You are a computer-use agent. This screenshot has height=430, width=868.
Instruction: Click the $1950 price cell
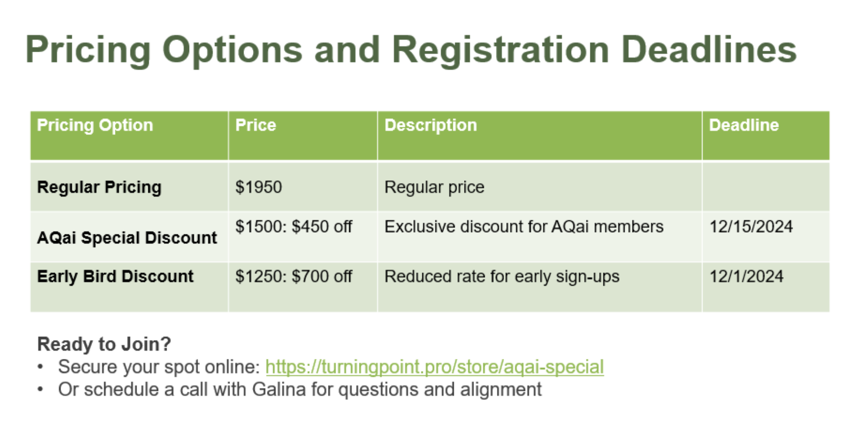(303, 187)
